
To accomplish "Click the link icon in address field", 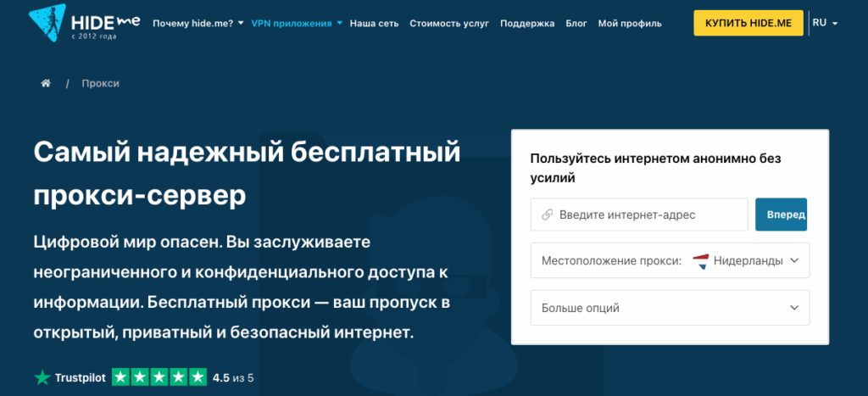I will click(547, 215).
